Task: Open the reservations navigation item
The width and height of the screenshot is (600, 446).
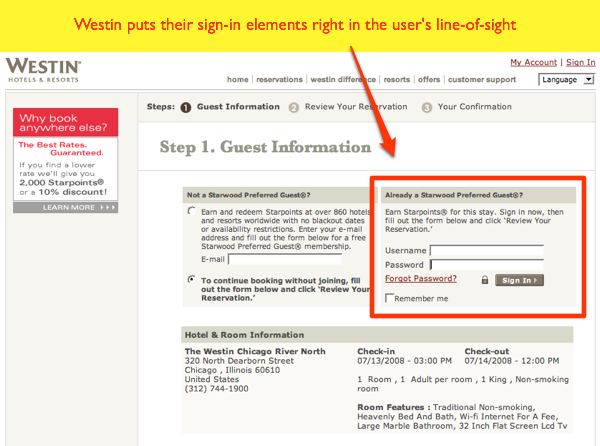Action: (x=279, y=80)
